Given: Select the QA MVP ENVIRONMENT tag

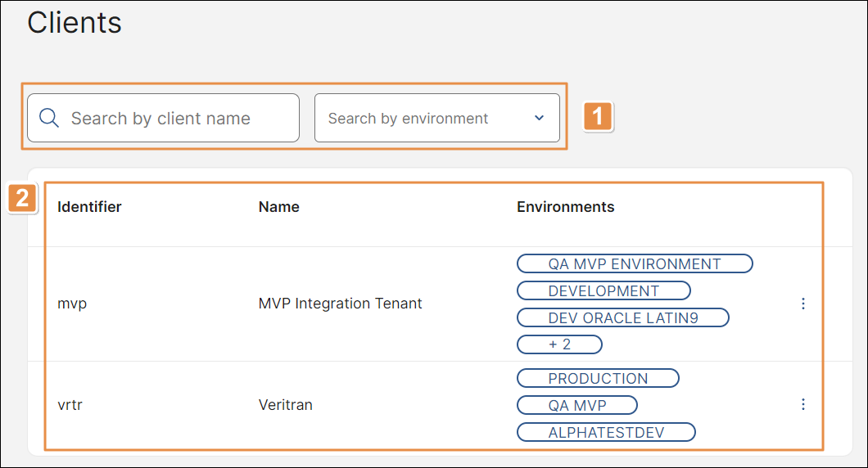Looking at the screenshot, I should (634, 264).
